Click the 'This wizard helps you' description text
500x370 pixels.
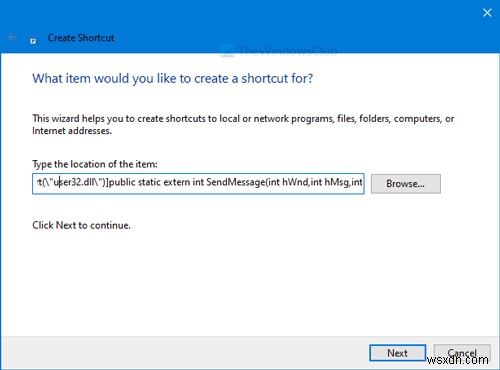(x=243, y=125)
